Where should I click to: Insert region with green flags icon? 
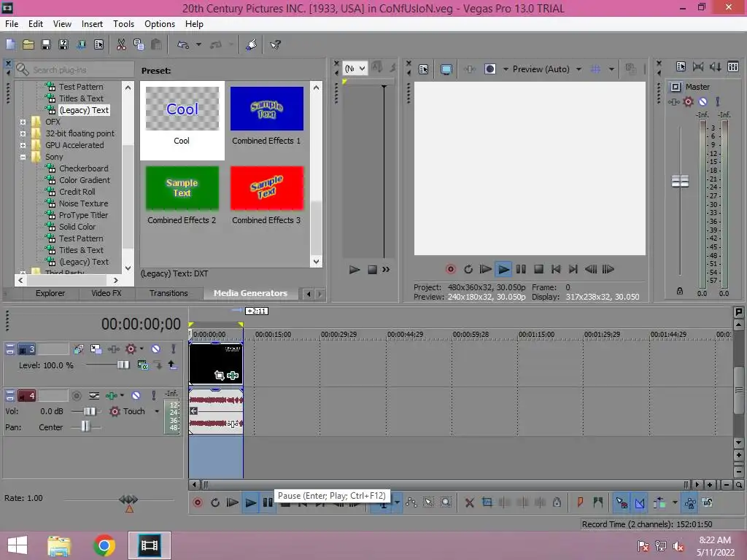point(598,503)
